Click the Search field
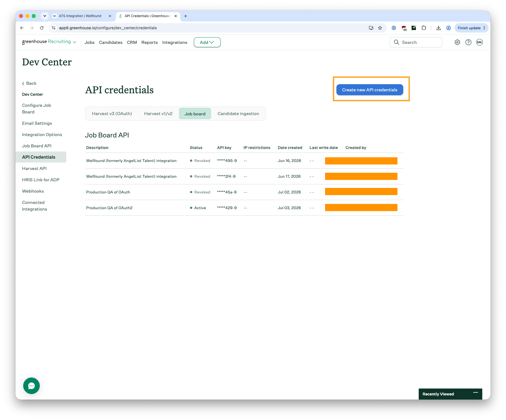 [416, 42]
